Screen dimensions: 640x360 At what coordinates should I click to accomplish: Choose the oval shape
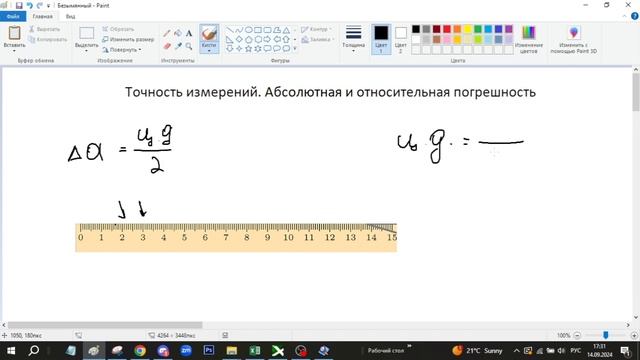[249, 30]
